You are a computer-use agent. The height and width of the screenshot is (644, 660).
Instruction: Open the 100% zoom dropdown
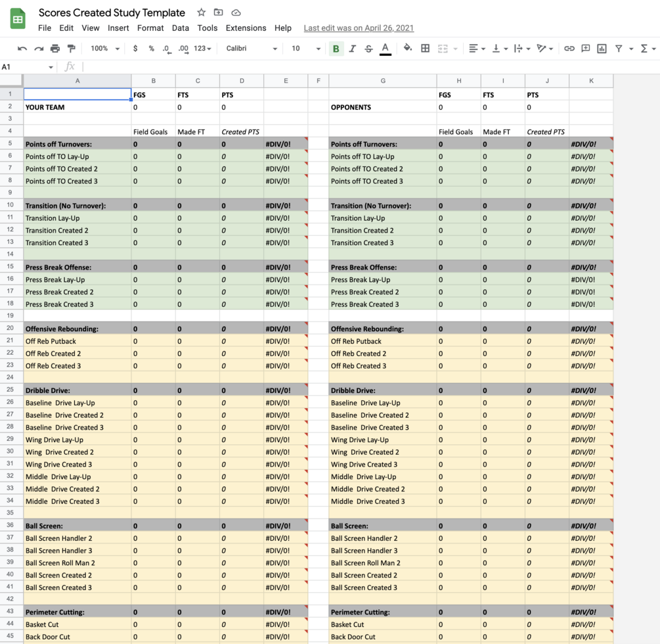click(105, 49)
